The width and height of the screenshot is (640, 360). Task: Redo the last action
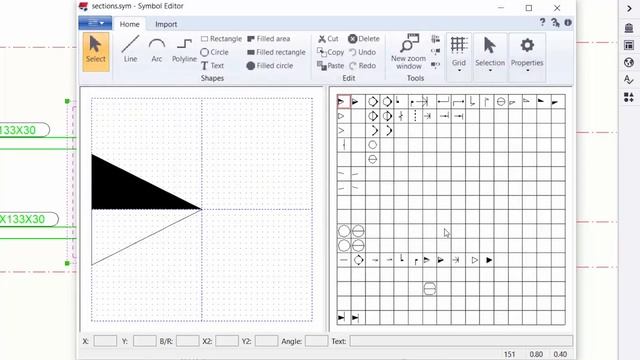click(x=362, y=66)
